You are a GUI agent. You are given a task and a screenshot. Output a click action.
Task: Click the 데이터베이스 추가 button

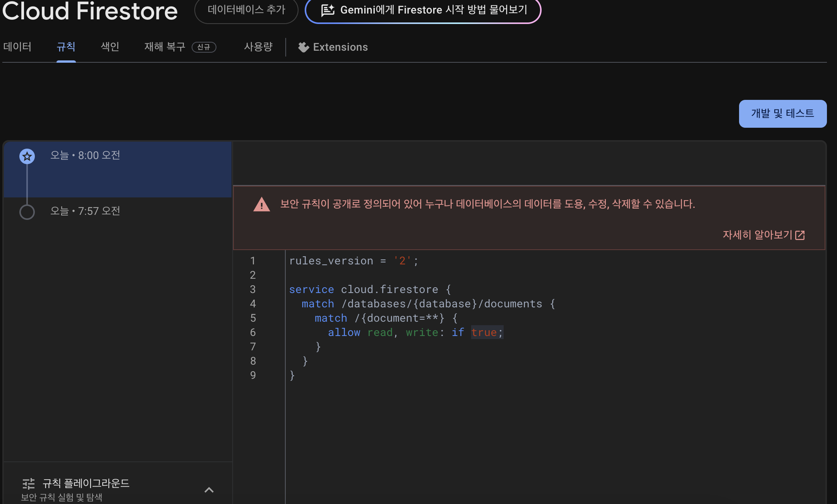(246, 10)
